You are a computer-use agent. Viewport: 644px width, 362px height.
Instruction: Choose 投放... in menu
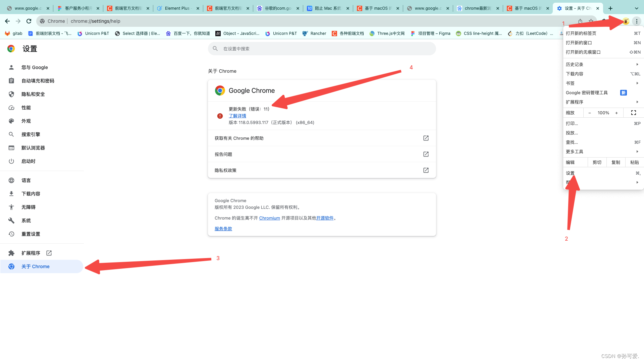(603, 133)
